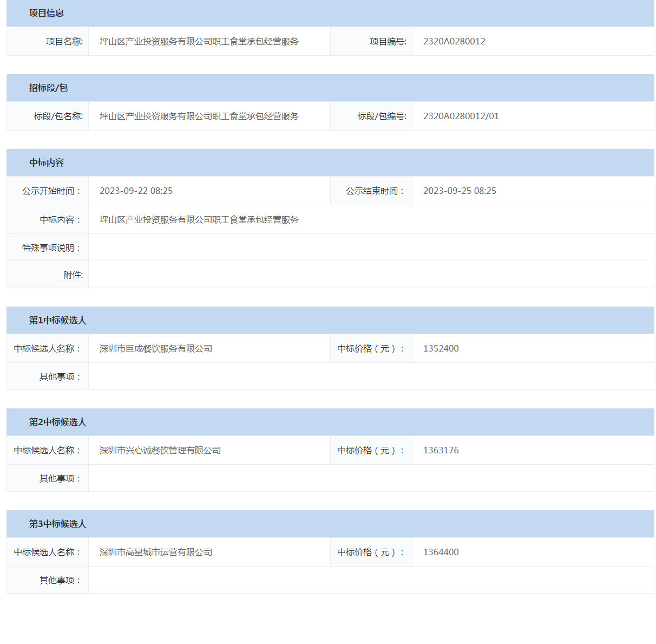656x644 pixels.
Task: Select the 项目名称 label
Action: tap(64, 41)
